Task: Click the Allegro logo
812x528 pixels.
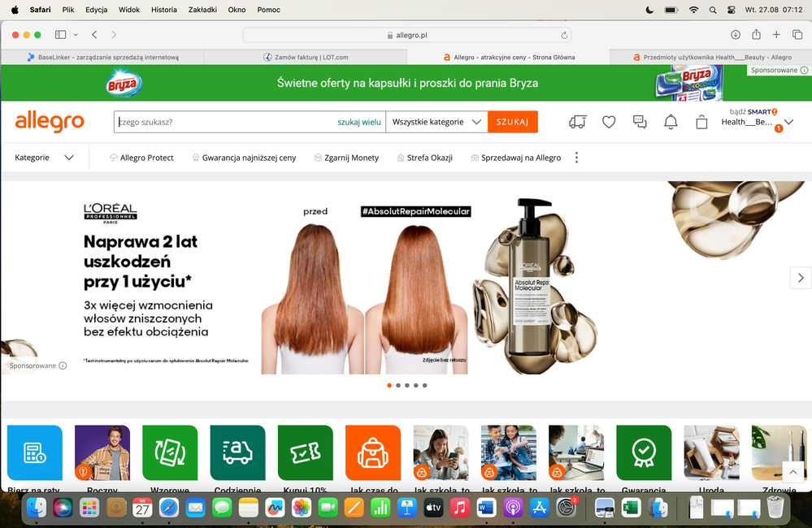Action: pos(50,122)
